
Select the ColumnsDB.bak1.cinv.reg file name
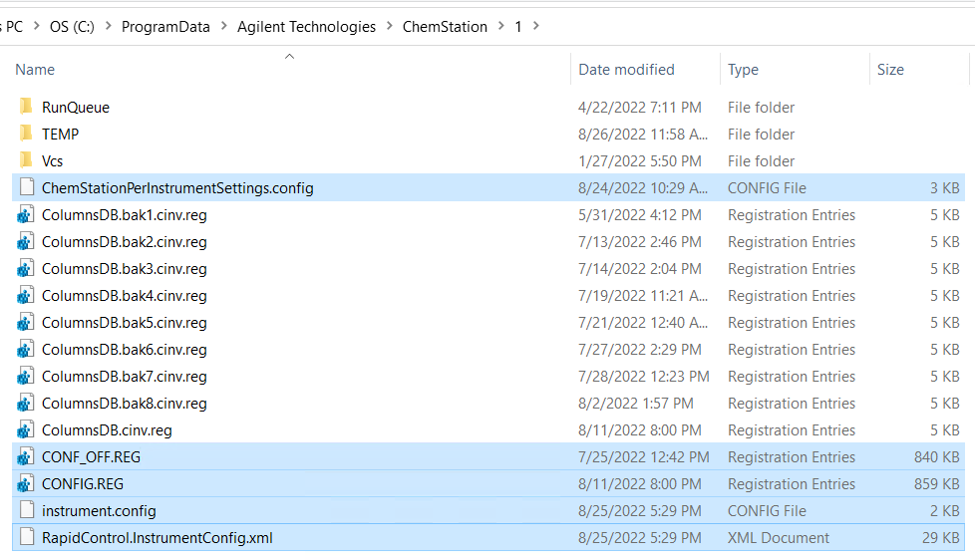click(x=125, y=215)
